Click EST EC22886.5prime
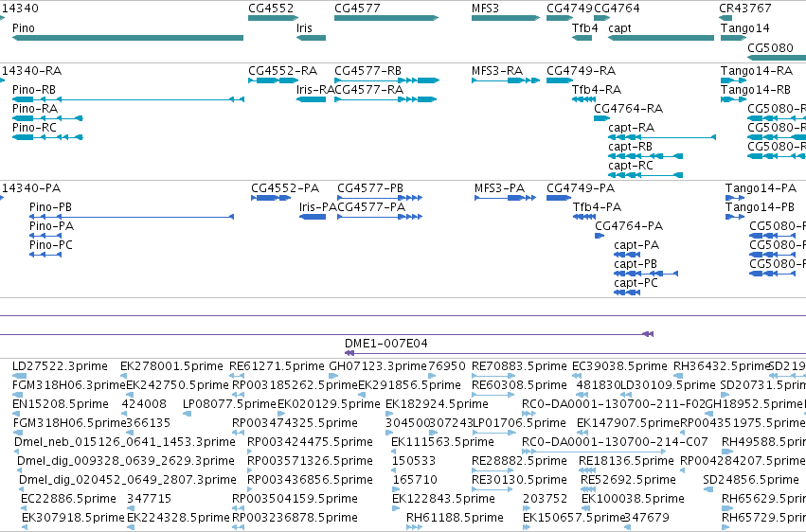The height and width of the screenshot is (532, 806). coord(25,509)
